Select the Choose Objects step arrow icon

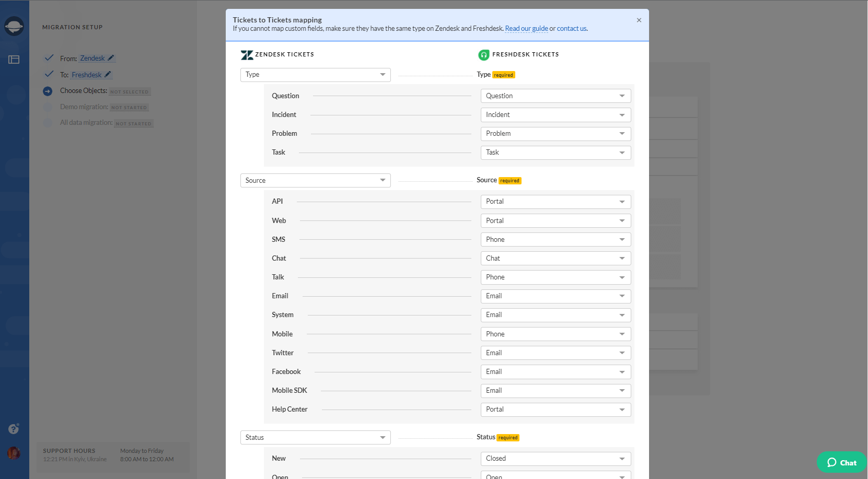[48, 91]
